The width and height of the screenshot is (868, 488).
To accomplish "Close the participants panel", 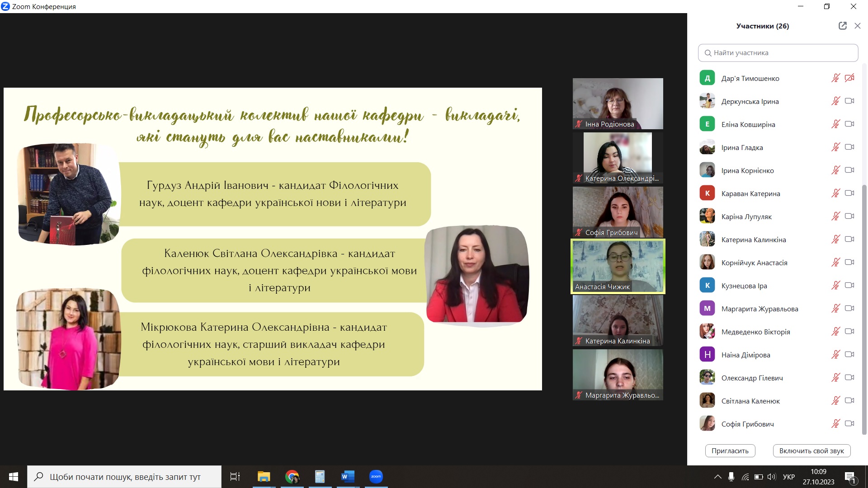I will pyautogui.click(x=857, y=26).
